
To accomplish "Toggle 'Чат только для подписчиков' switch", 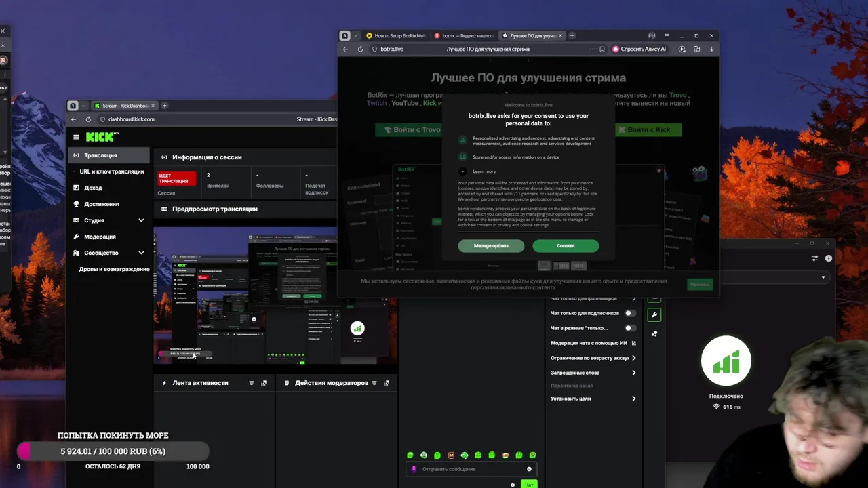I will (630, 313).
